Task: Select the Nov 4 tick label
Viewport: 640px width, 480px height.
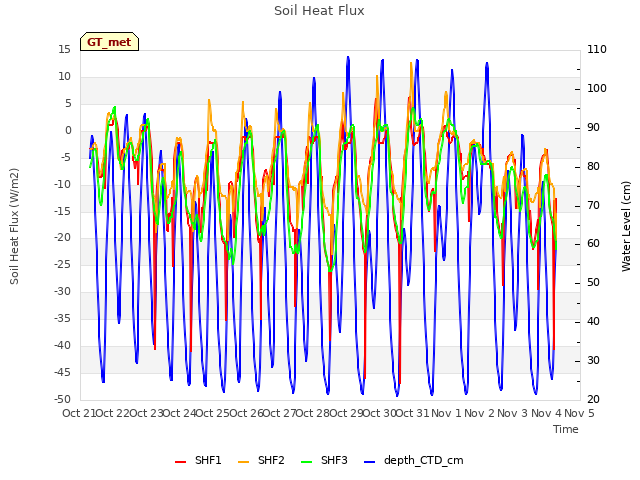Action: [546, 413]
